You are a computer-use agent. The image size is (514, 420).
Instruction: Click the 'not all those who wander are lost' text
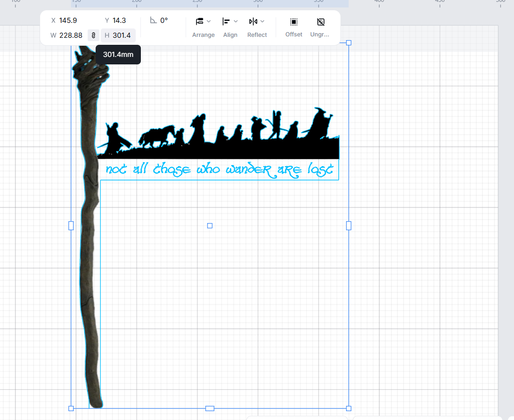tap(219, 169)
